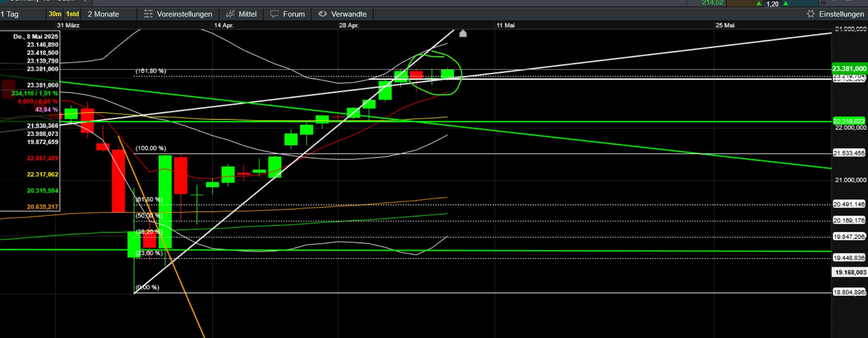Show Verwandte related instruments
Image resolution: width=868 pixels, height=338 pixels.
tap(343, 14)
